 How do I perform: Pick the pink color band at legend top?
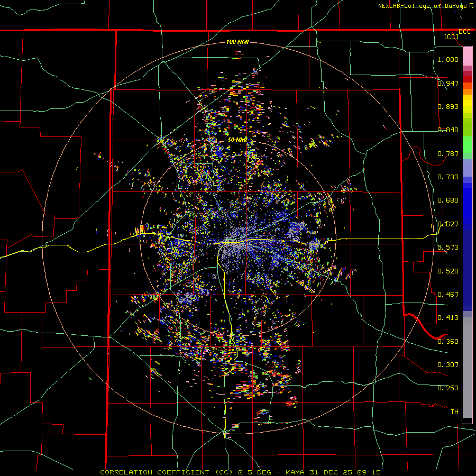tap(467, 56)
